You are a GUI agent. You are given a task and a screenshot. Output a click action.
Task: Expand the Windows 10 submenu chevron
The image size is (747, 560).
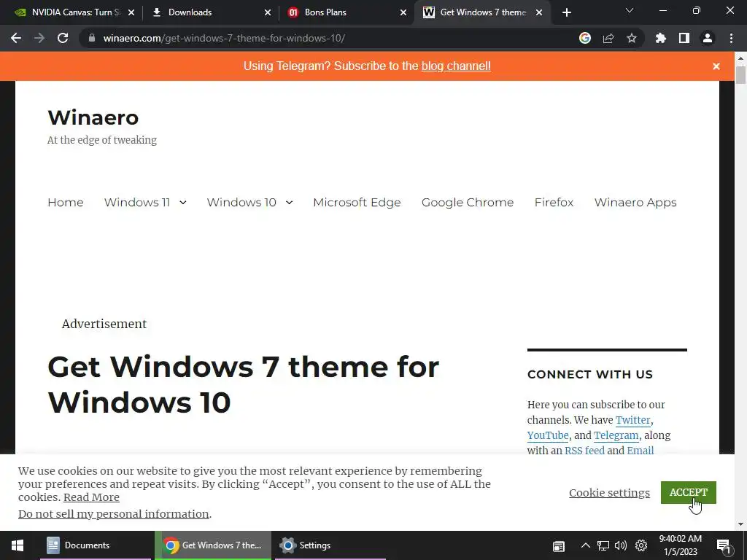click(x=289, y=203)
